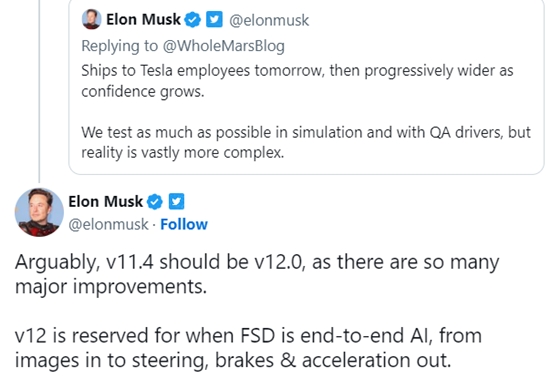Click Twitter bird icon in quoted tweet header
This screenshot has height=378, width=550.
coord(214,19)
